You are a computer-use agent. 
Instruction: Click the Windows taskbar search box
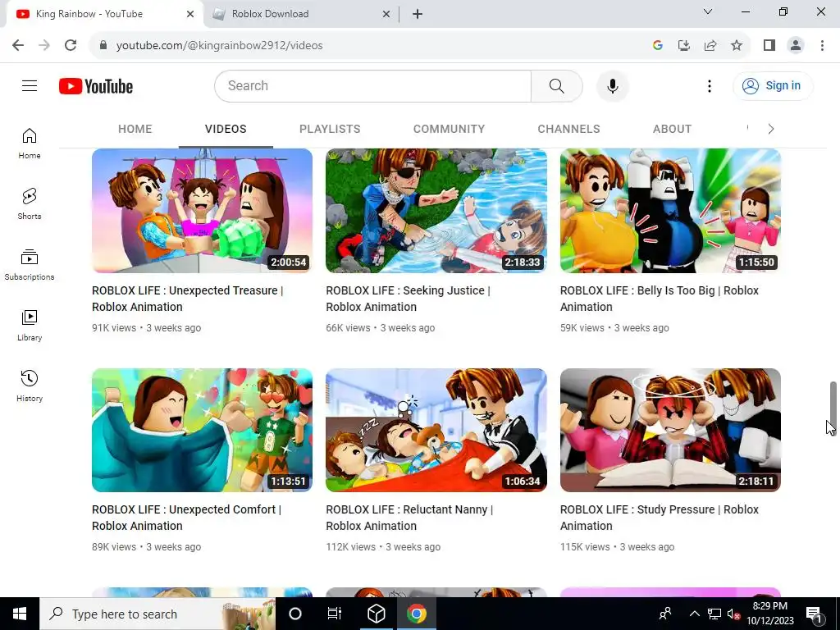pos(157,614)
